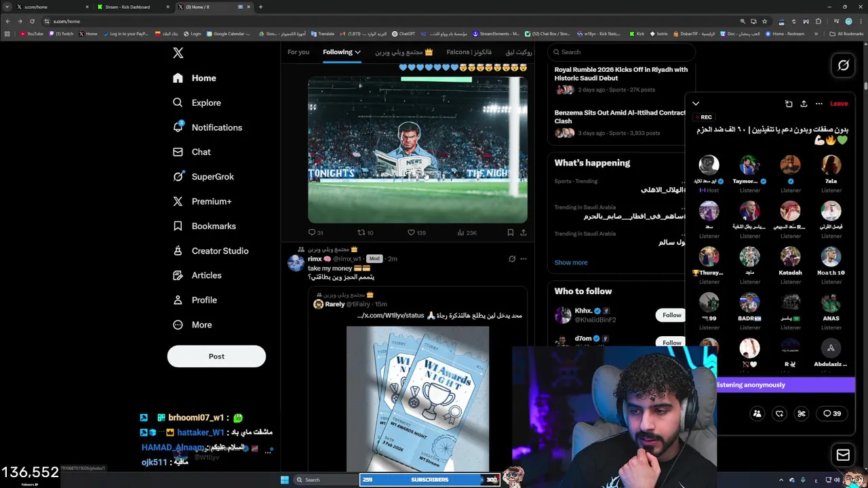
Task: Bookmark the football stadium post
Action: [x=511, y=232]
